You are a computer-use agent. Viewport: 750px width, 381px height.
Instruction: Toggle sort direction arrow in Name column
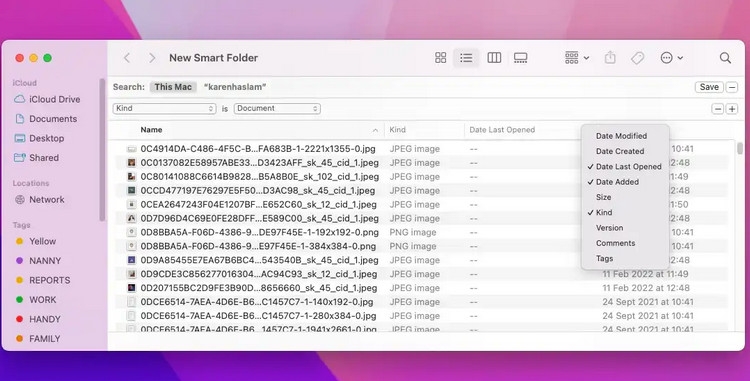point(375,131)
